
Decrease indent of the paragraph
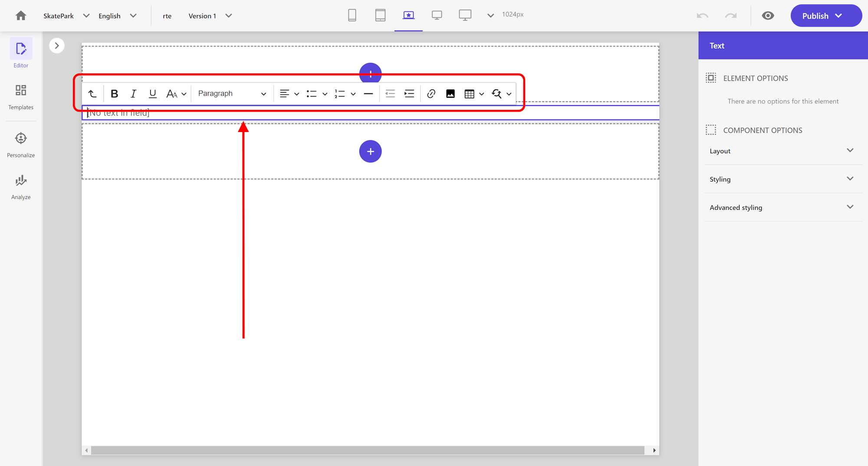coord(390,94)
